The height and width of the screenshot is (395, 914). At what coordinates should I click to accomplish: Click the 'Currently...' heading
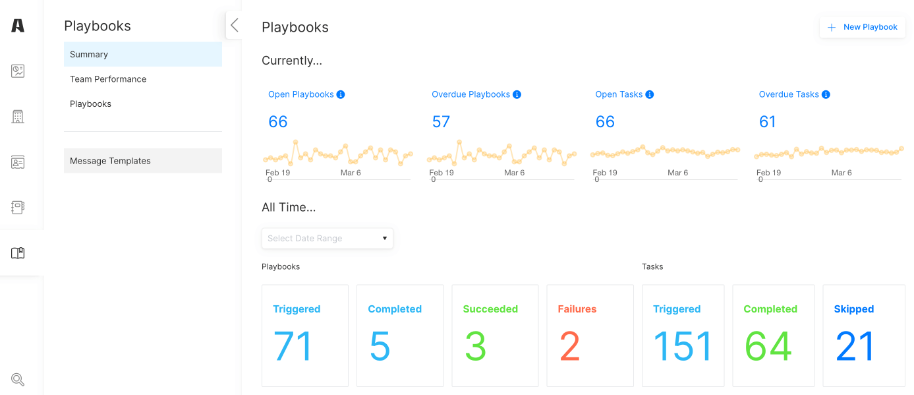click(292, 61)
